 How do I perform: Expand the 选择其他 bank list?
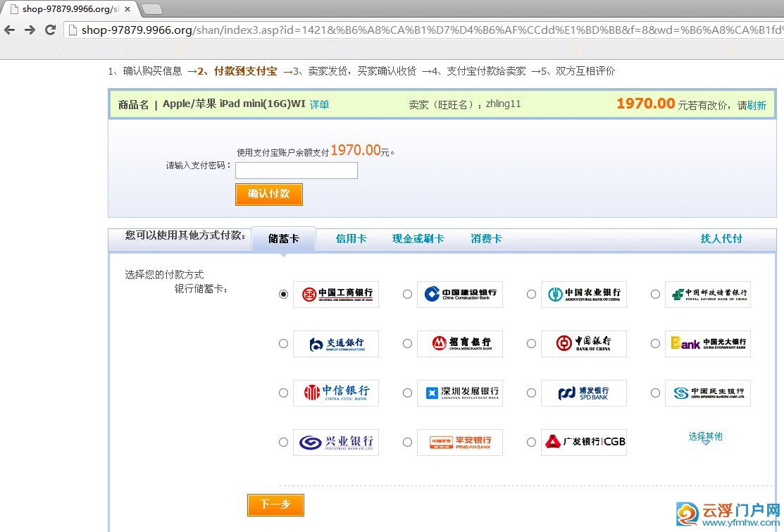click(705, 437)
